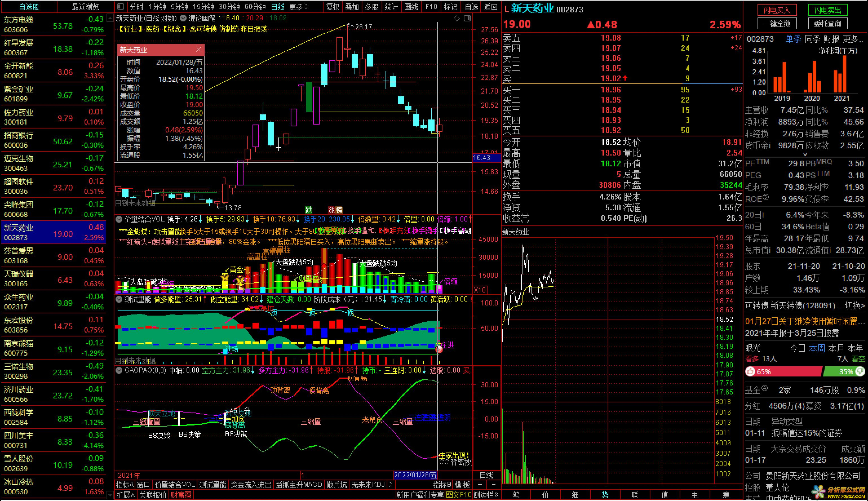Select the 最近浏览 recent tab

click(85, 7)
